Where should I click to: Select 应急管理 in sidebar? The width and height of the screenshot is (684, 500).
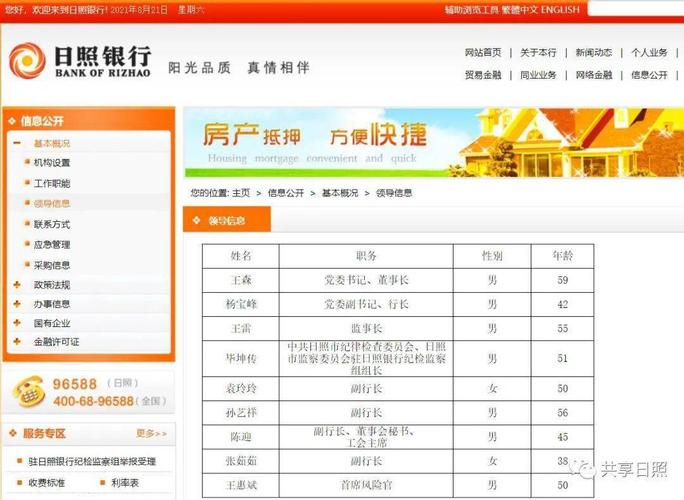52,245
